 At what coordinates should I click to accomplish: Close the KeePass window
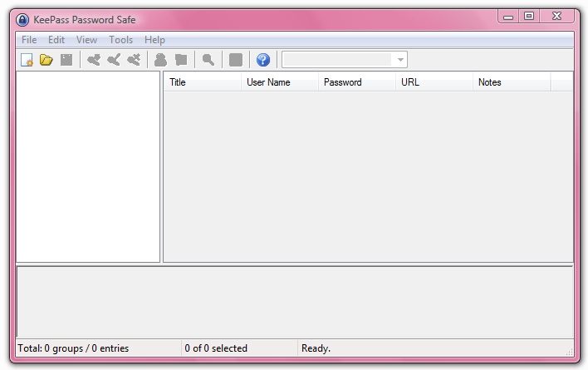(557, 17)
